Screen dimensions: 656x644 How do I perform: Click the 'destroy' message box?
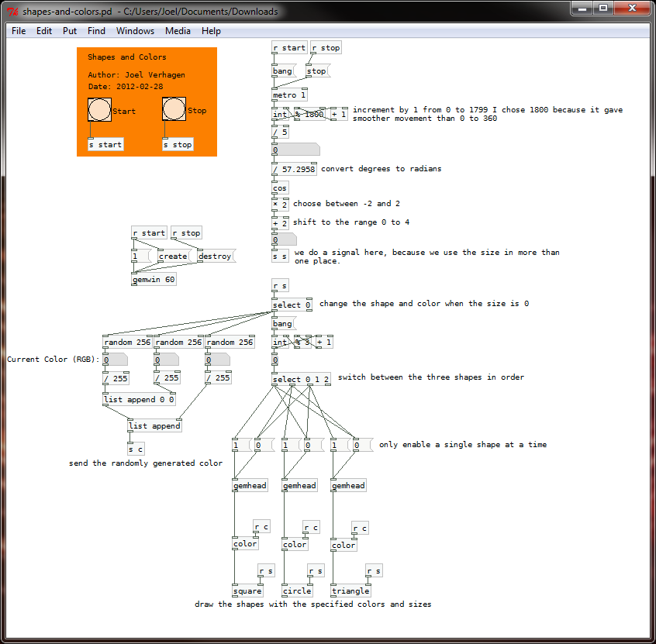[216, 256]
